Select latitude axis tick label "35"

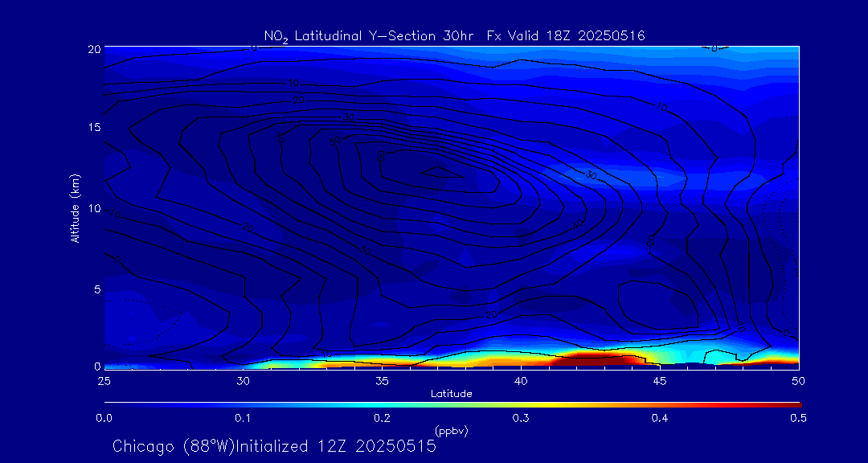[382, 381]
